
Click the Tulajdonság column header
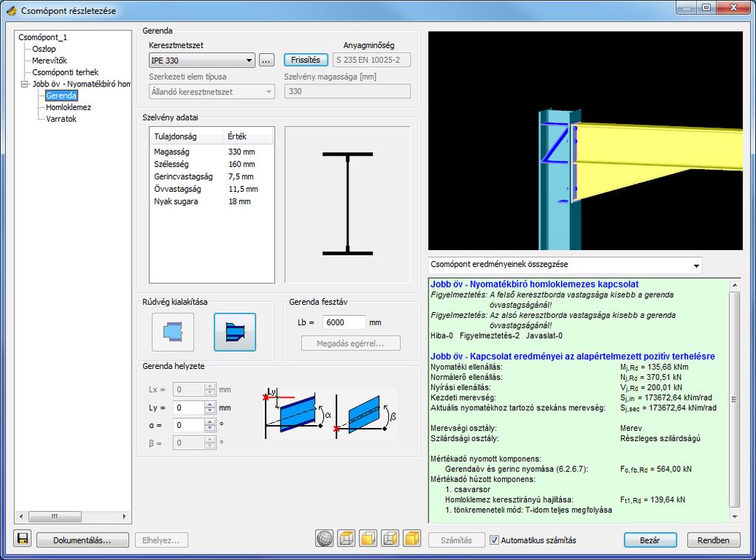click(187, 136)
